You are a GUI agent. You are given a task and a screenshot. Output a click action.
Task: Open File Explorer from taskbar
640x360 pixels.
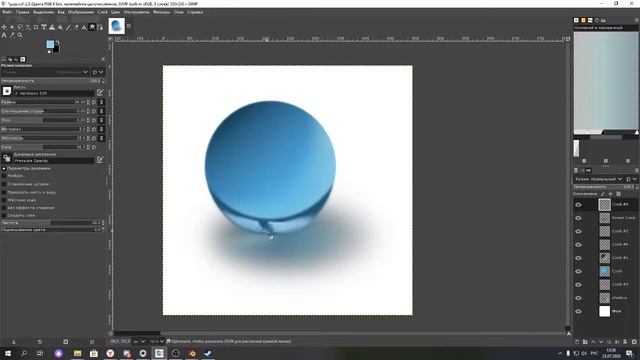tap(77, 353)
